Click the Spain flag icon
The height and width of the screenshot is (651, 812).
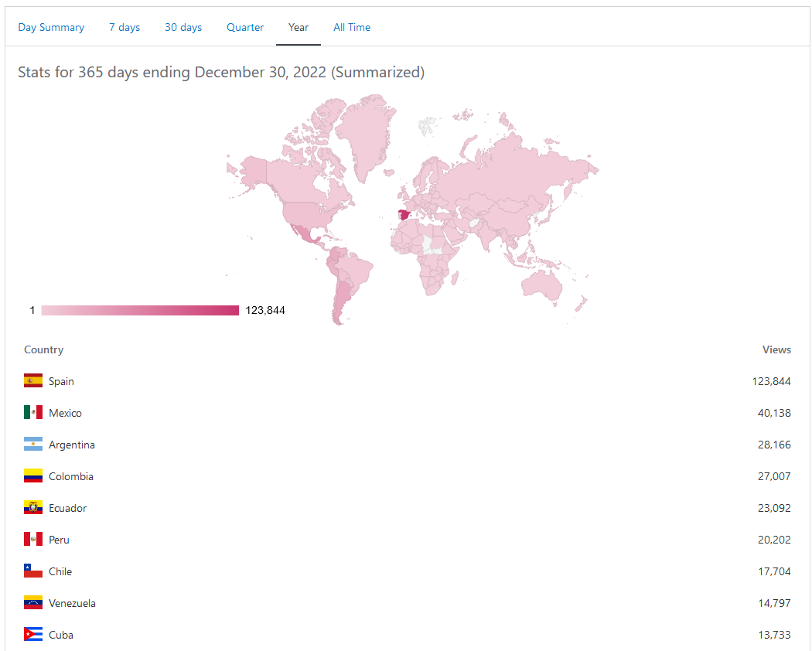[x=33, y=380]
